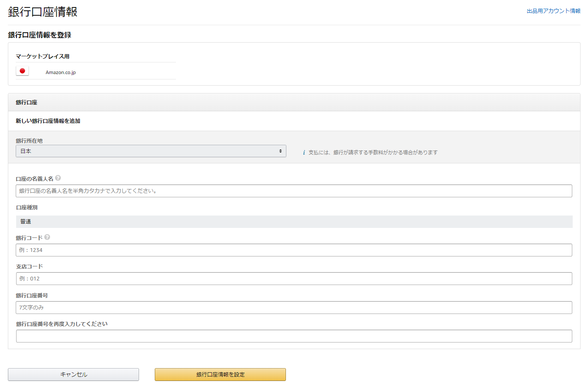
Task: Click the 支店コード input showing 例：012
Action: (294, 278)
